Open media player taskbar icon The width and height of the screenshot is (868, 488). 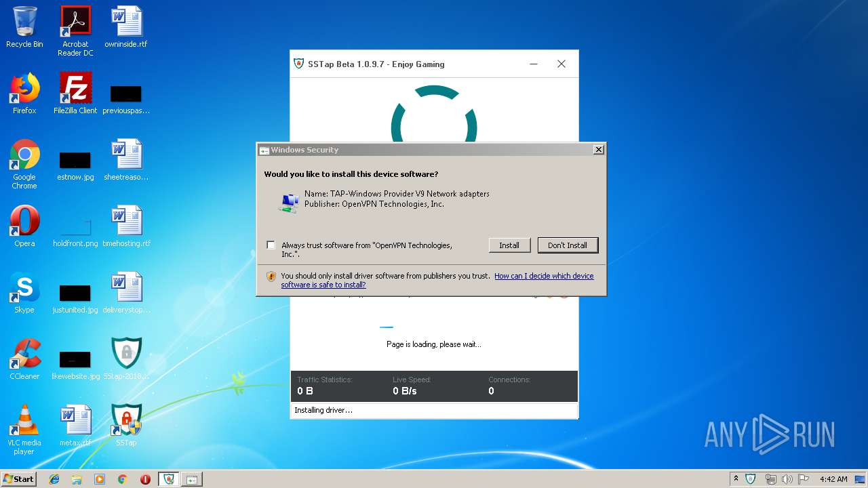pyautogui.click(x=100, y=479)
